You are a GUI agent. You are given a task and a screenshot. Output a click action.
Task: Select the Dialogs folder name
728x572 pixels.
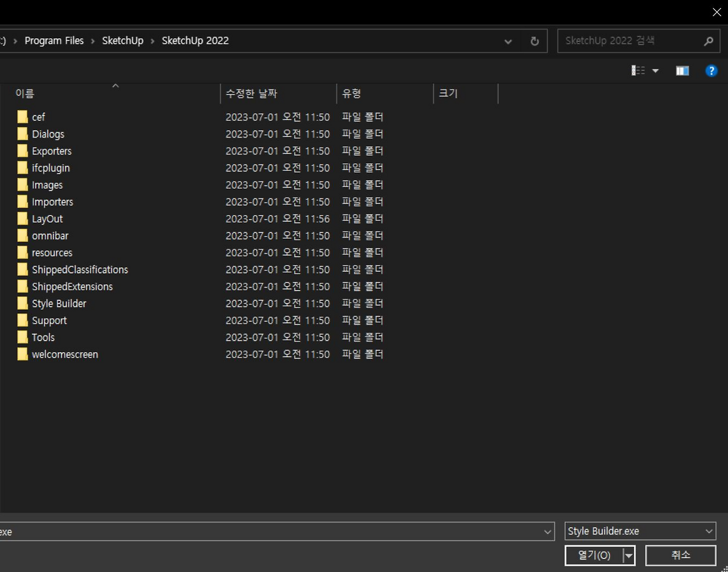(48, 134)
